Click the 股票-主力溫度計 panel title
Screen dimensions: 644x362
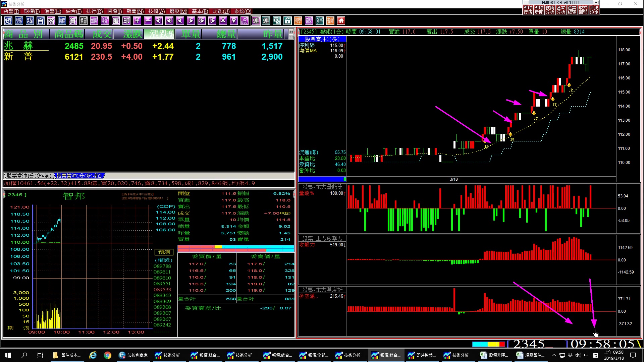322,290
